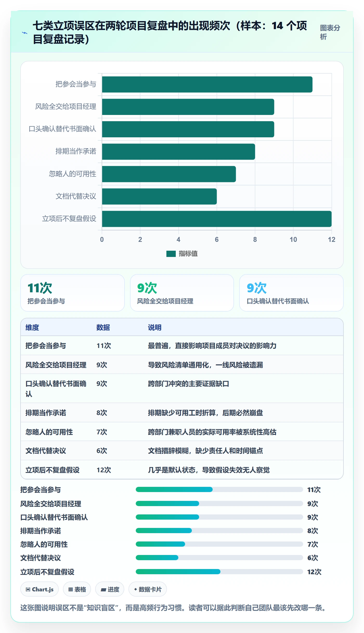Click the 数据卡片 tag chip
The width and height of the screenshot is (364, 633).
coord(148,589)
